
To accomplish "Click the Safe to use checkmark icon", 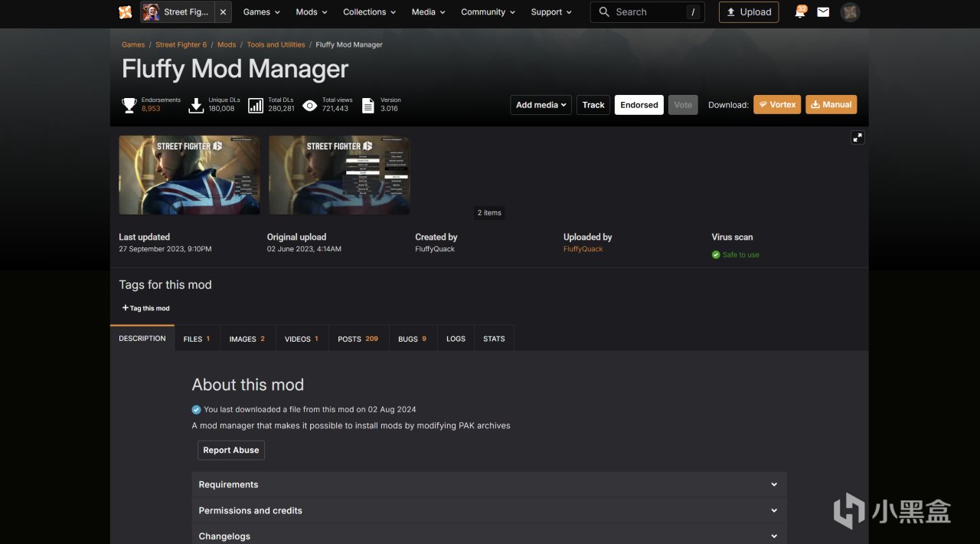I will point(716,255).
